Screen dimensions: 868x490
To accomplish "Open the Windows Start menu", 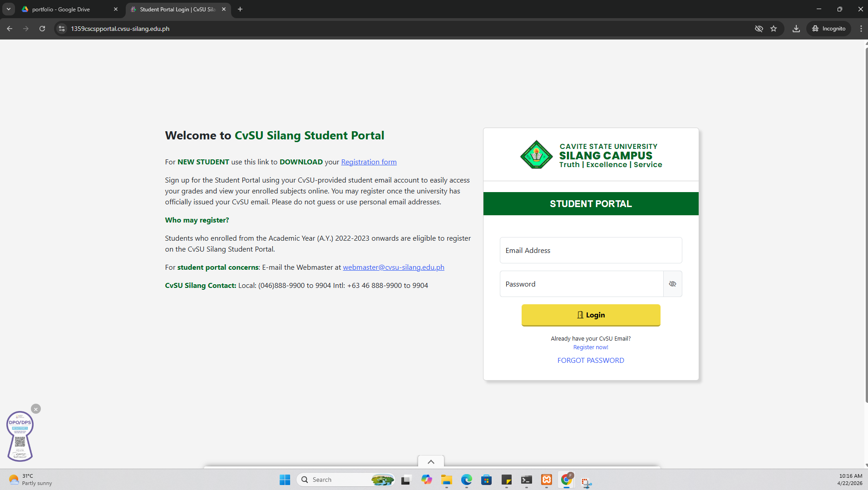I will (x=285, y=480).
